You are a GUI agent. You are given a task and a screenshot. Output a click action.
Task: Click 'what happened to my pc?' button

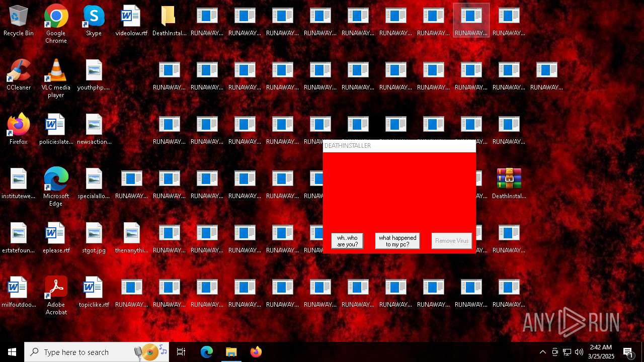point(397,241)
